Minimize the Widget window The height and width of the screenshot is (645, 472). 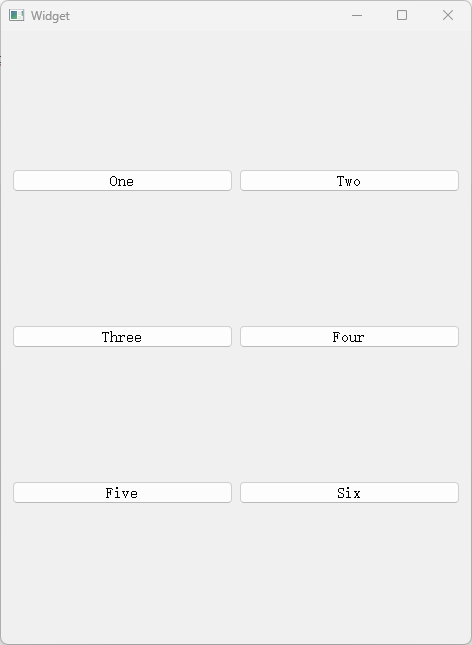tap(357, 16)
